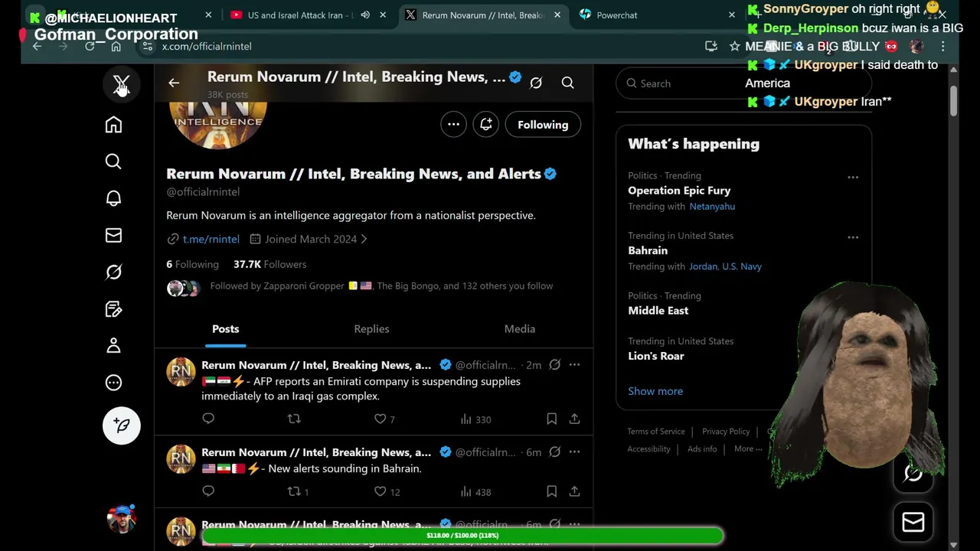The image size is (980, 551).
Task: Share the Emirati company post
Action: pyautogui.click(x=574, y=419)
